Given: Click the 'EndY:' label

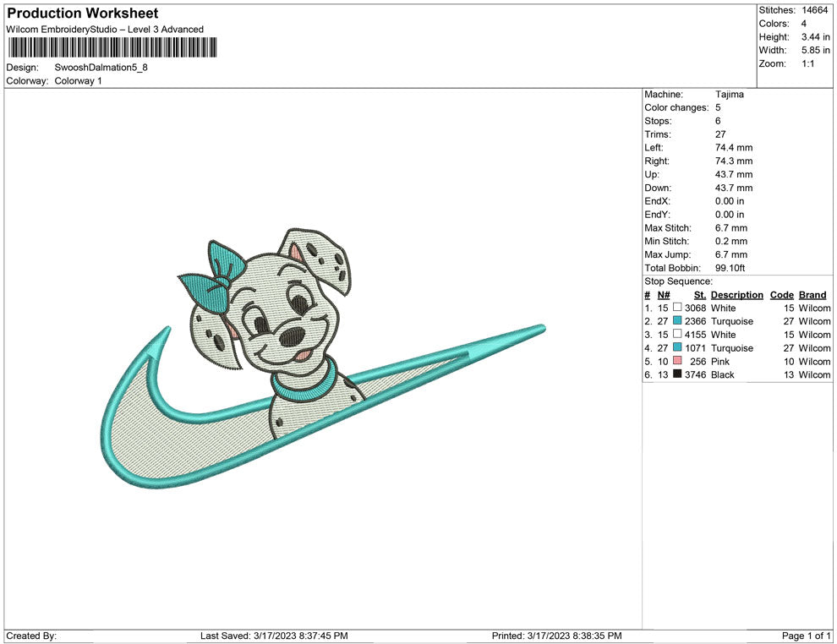Looking at the screenshot, I should click(x=657, y=215).
